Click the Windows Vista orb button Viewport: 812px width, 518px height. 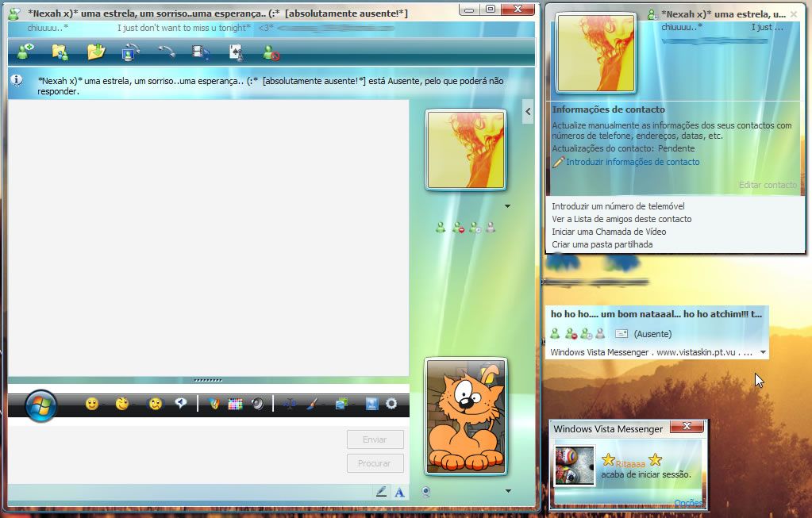pyautogui.click(x=41, y=405)
